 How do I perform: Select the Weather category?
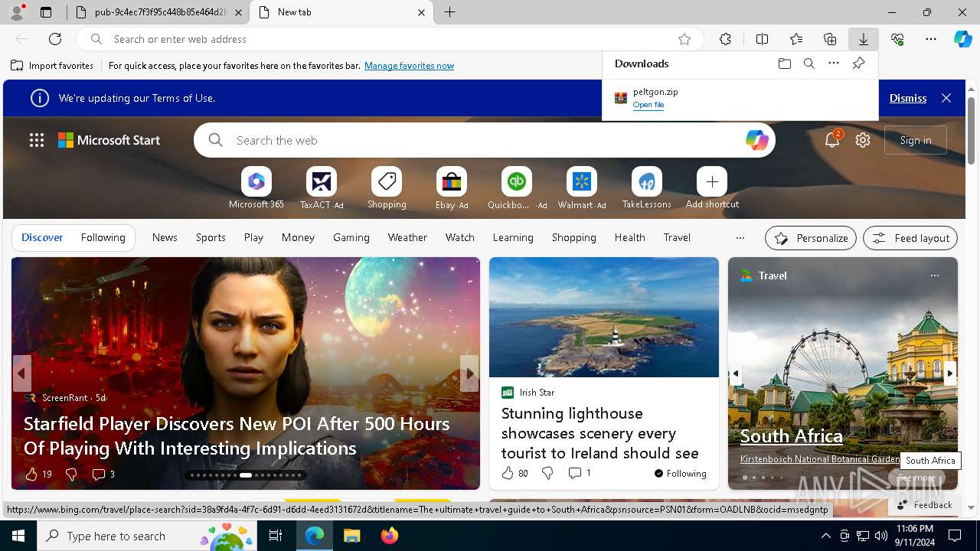407,238
